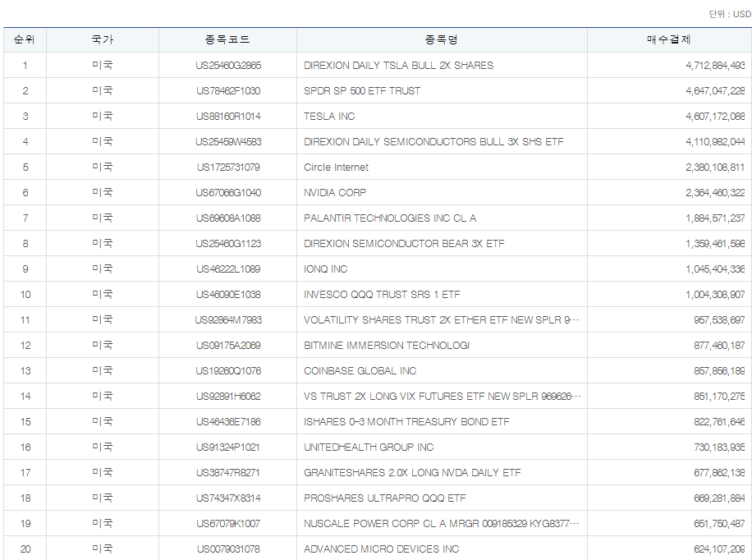This screenshot has width=752, height=560.
Task: Click stock code US92864M7983
Action: pyautogui.click(x=228, y=319)
